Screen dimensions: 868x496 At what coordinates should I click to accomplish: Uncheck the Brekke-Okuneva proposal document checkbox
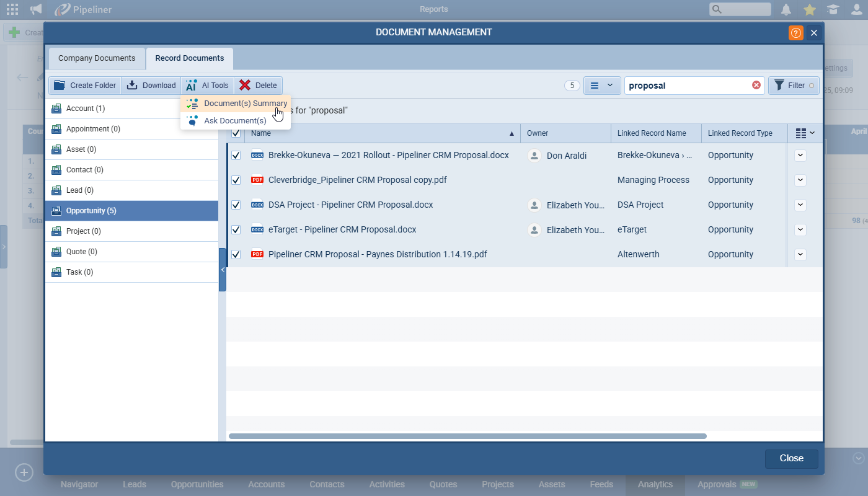tap(236, 155)
